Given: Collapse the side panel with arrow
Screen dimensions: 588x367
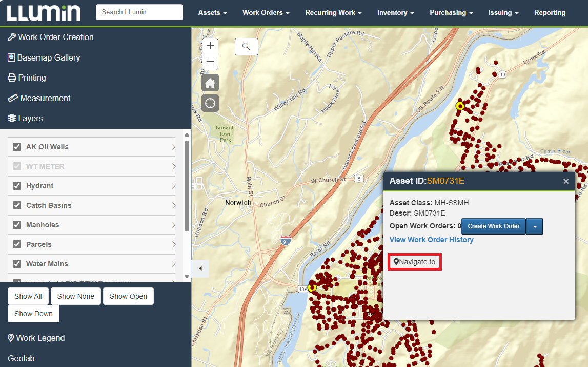Looking at the screenshot, I should pos(200,268).
